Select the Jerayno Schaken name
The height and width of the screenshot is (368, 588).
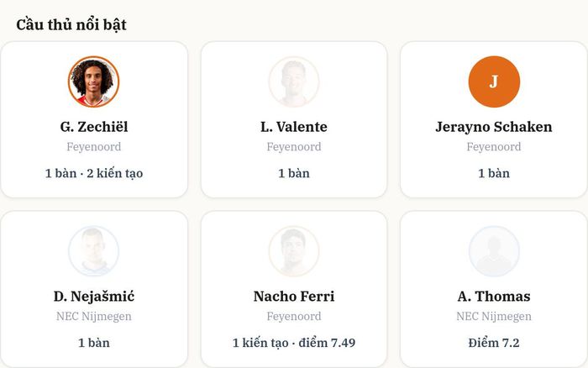pos(494,127)
